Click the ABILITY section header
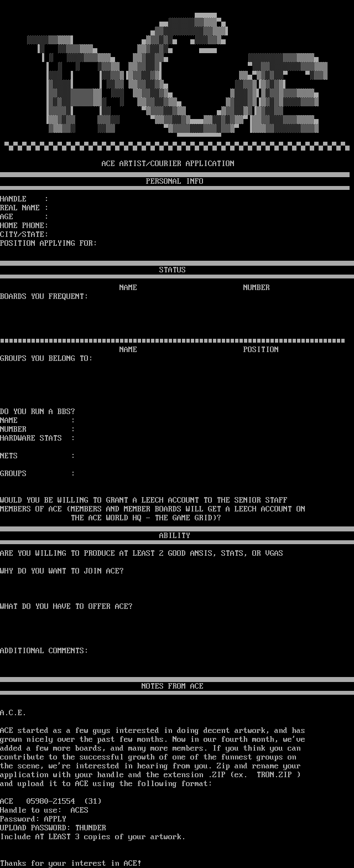 point(174,535)
